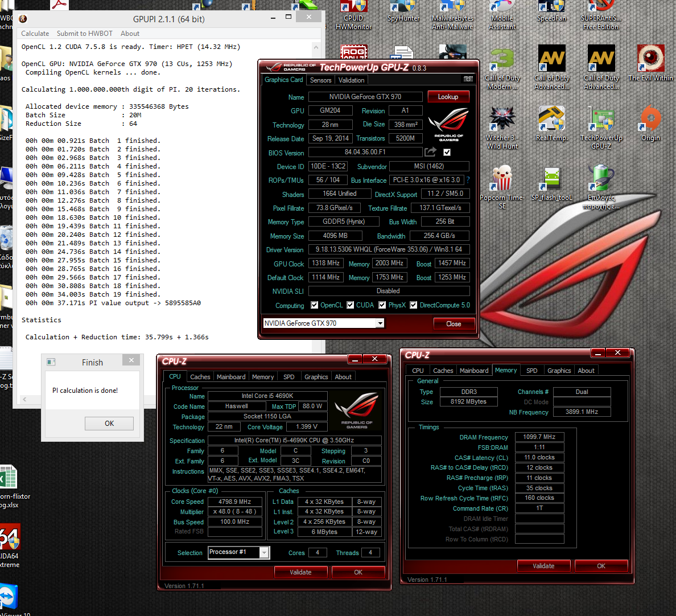Select the Graphics Card tab in GPU-Z

click(x=284, y=79)
